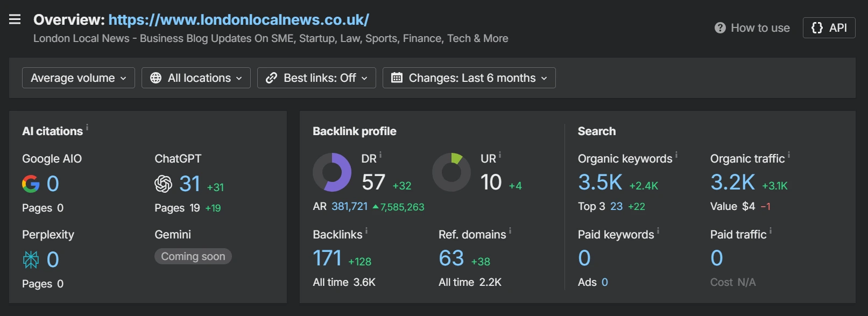Click the UR score 10

[491, 182]
